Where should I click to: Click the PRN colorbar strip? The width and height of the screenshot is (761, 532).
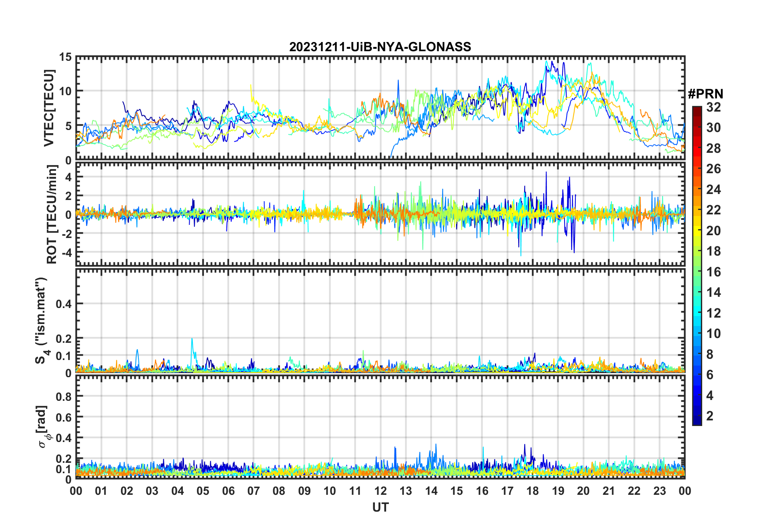[x=697, y=266]
